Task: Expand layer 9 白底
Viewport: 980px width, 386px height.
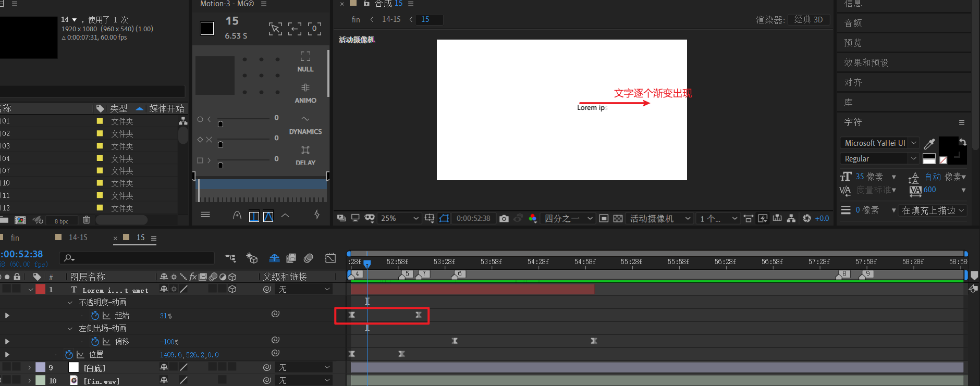Action: (x=30, y=367)
